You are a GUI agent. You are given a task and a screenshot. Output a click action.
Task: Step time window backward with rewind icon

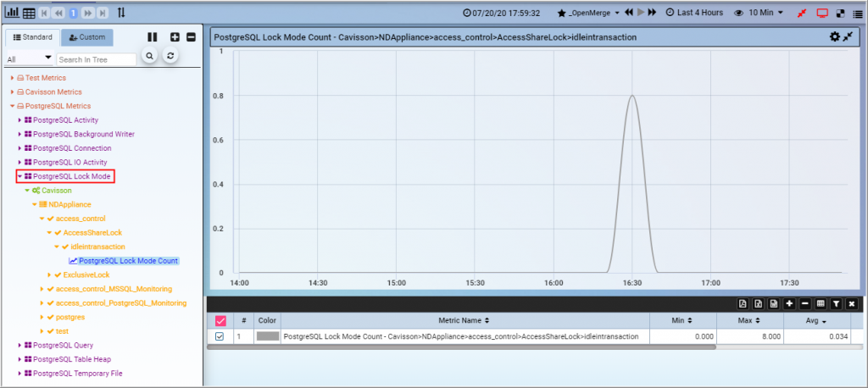pos(629,12)
